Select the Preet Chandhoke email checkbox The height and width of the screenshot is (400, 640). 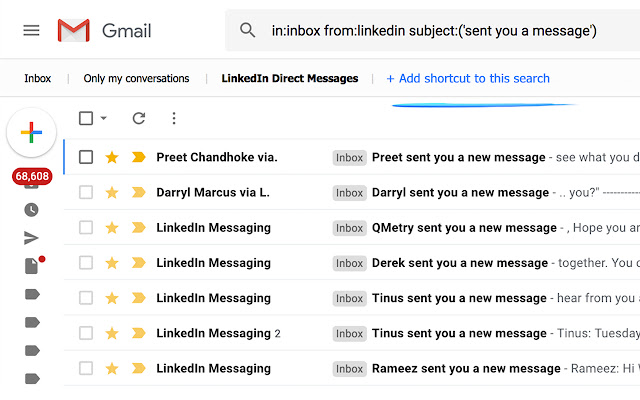pos(86,157)
